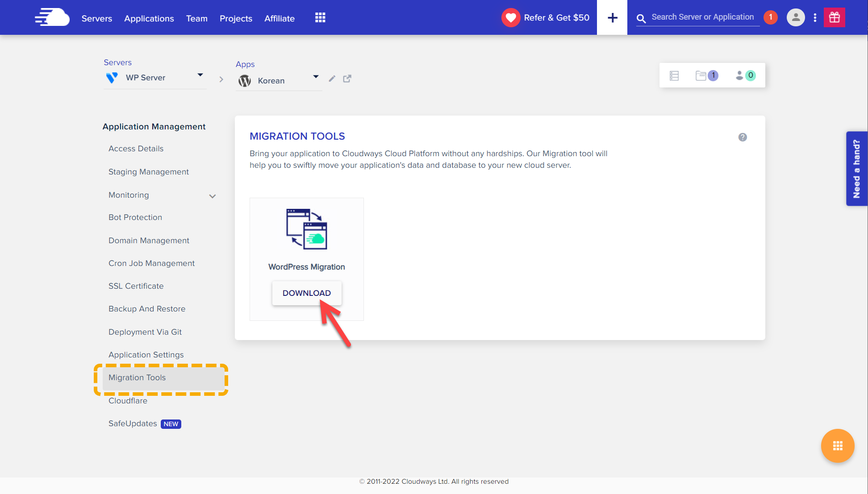The height and width of the screenshot is (494, 868).
Task: Open the vertical three-dots menu
Action: pyautogui.click(x=815, y=18)
